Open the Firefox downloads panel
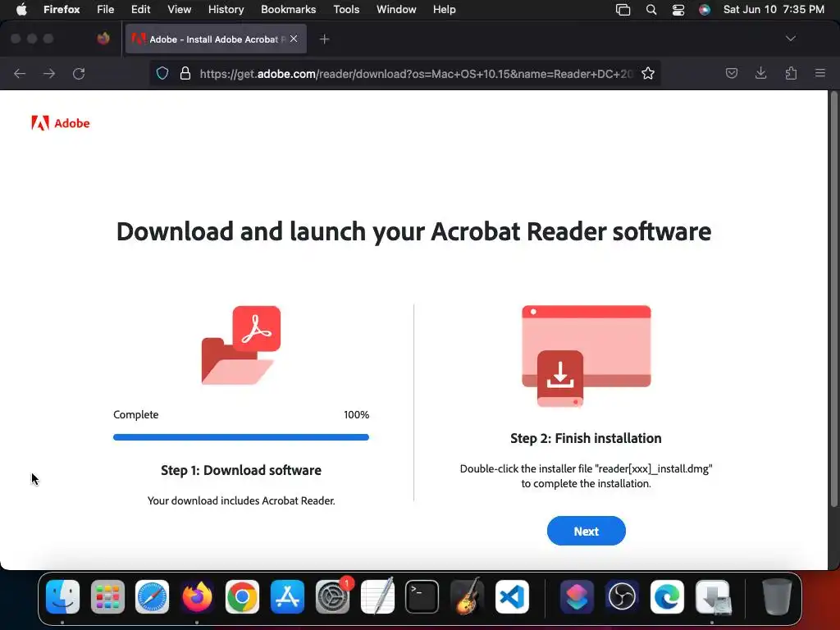This screenshot has height=630, width=840. [760, 73]
